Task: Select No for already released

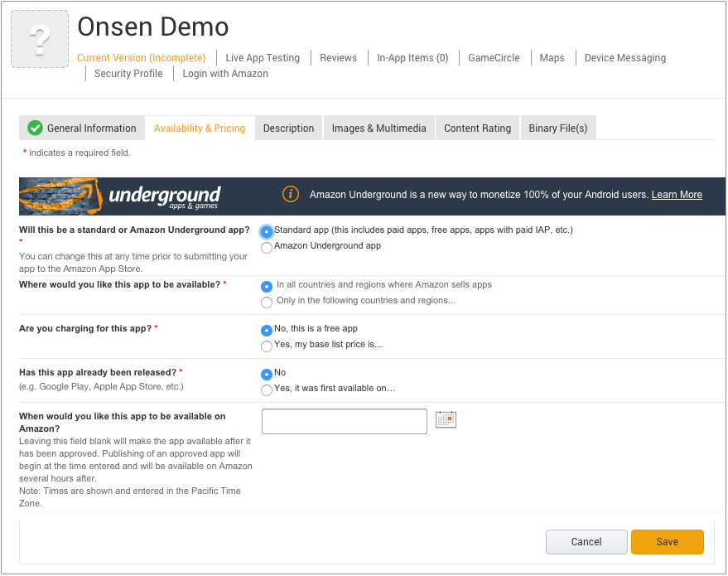Action: [x=267, y=374]
